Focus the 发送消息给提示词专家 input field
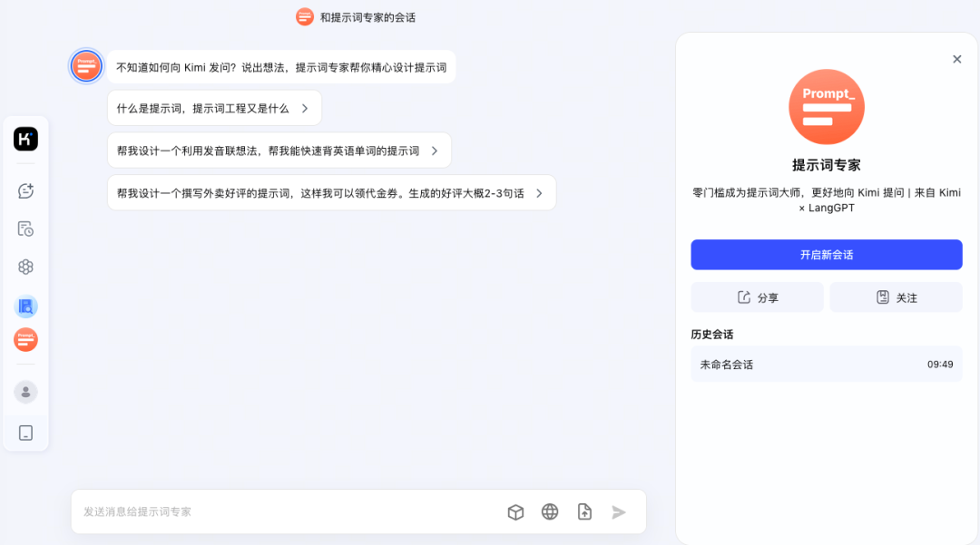 coord(281,512)
